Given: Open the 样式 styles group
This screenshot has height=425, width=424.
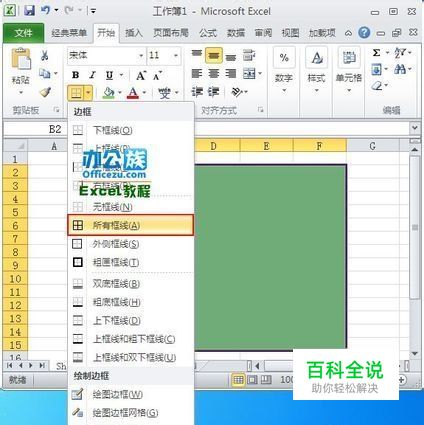Looking at the screenshot, I should (316, 71).
